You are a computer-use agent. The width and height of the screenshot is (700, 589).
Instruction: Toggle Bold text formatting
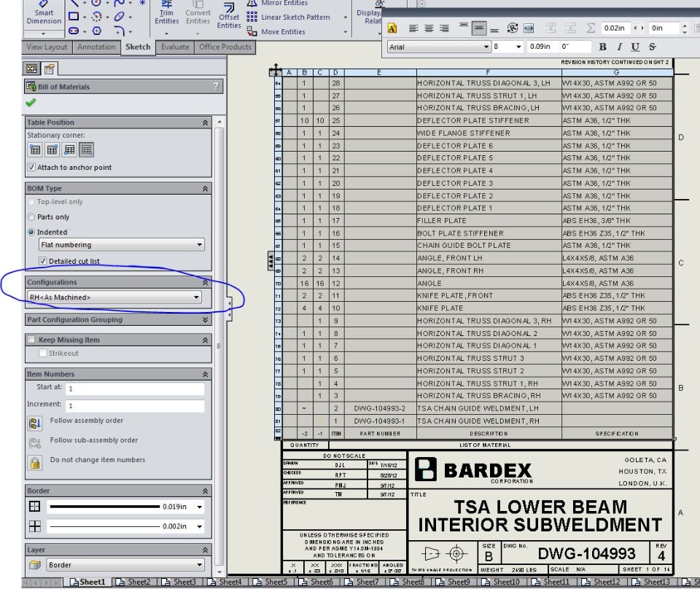(603, 47)
